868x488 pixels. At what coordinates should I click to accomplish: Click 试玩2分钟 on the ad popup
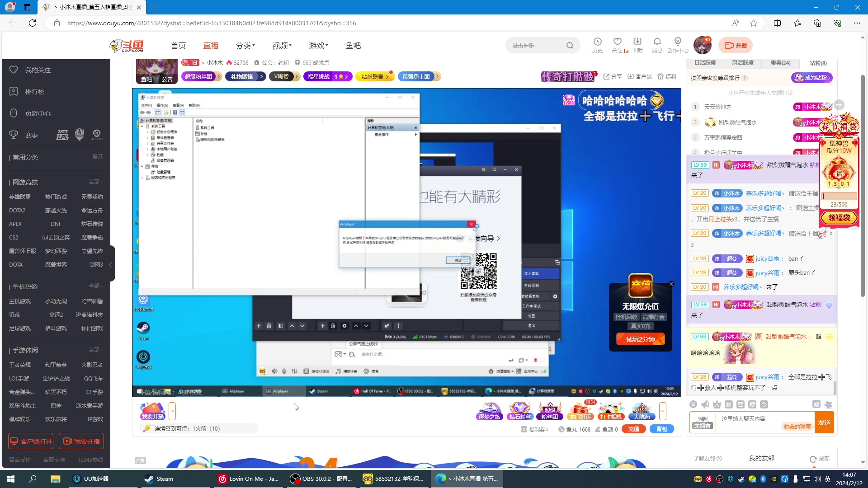(641, 339)
